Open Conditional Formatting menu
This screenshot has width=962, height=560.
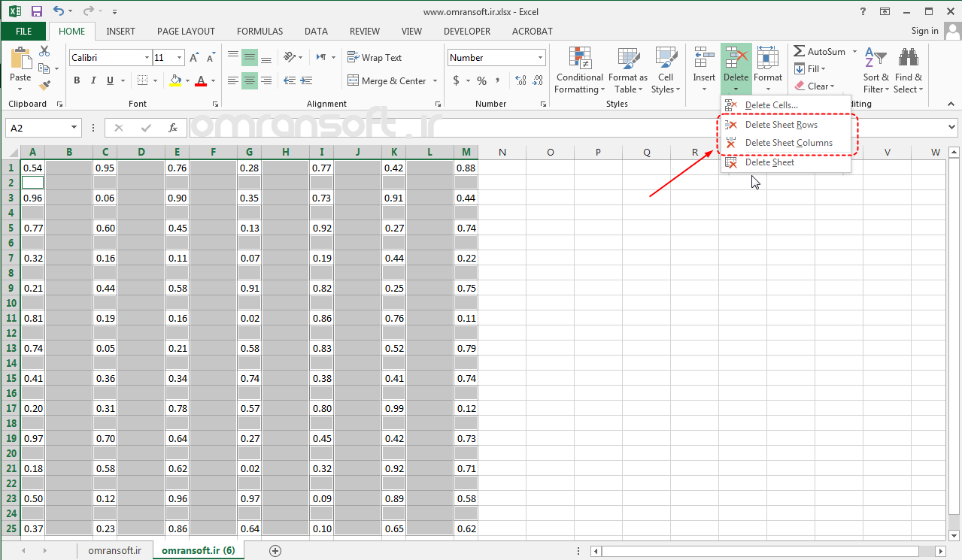tap(580, 71)
